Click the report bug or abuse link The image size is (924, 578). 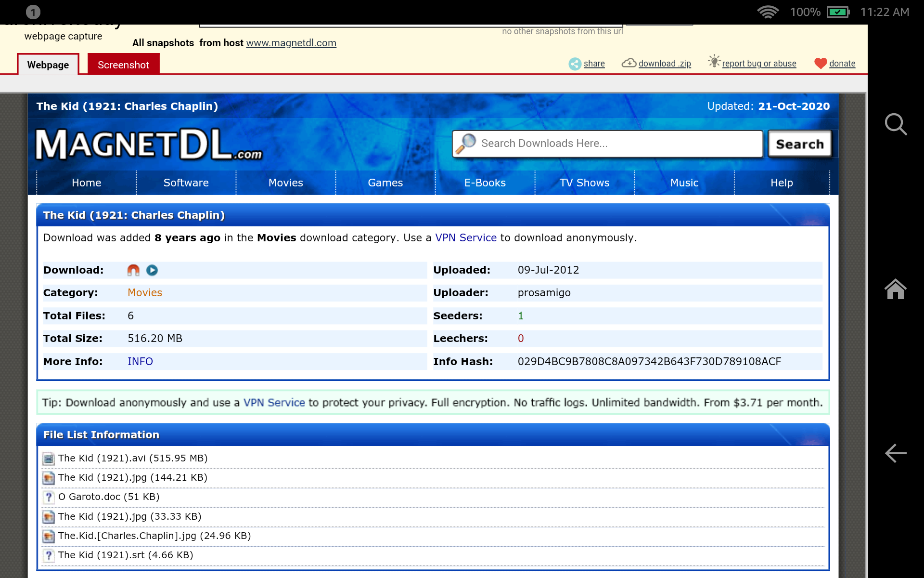(x=759, y=64)
